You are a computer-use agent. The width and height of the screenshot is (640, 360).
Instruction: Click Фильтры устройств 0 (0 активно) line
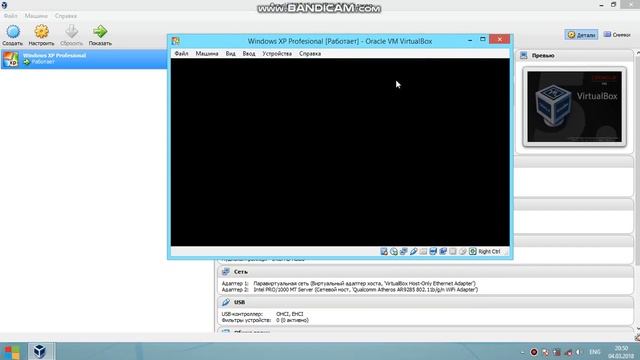coord(265,320)
